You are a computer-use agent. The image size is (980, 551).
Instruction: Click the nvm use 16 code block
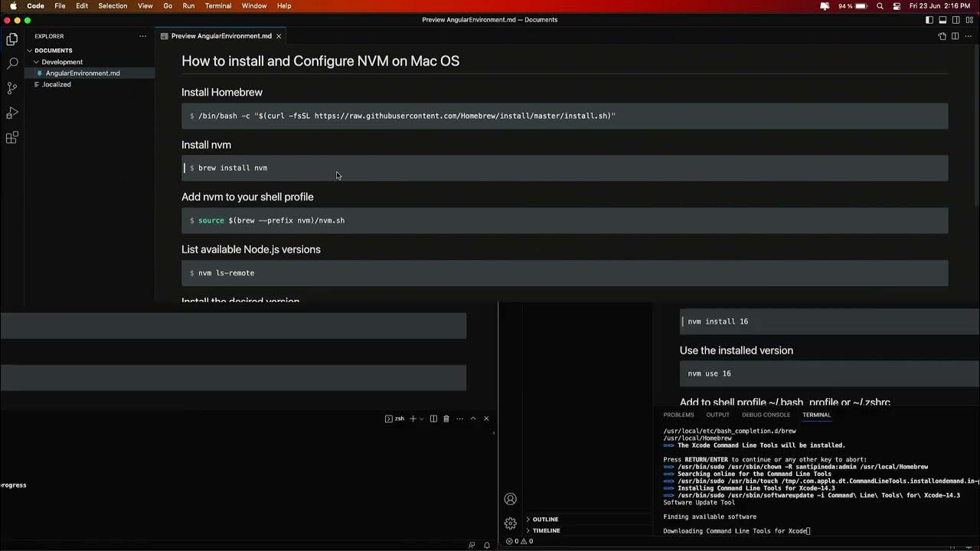pos(829,373)
